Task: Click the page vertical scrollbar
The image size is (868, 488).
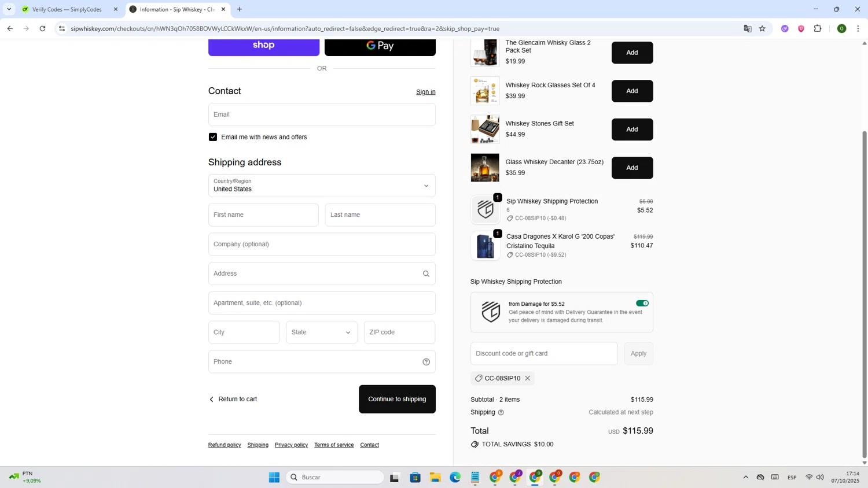Action: [x=865, y=295]
